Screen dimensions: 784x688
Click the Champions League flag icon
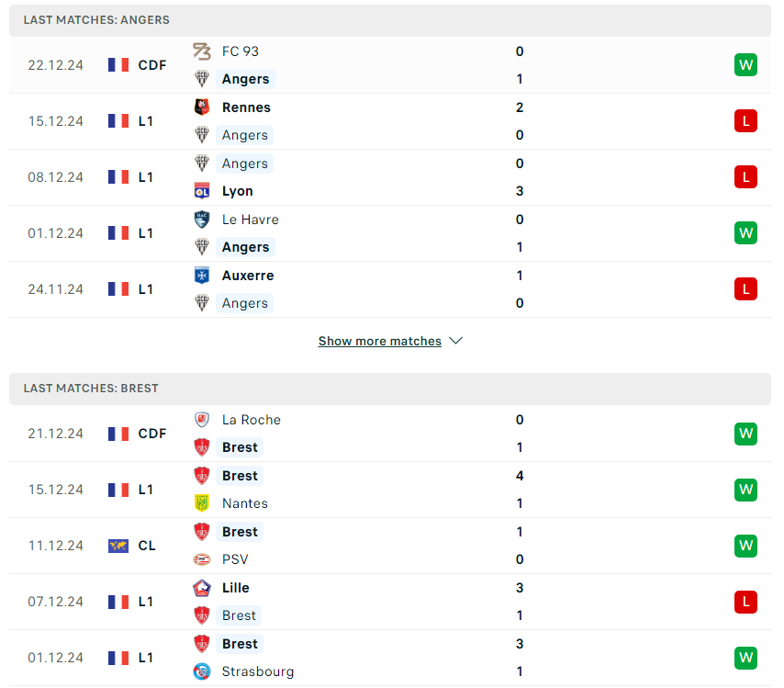pos(118,546)
